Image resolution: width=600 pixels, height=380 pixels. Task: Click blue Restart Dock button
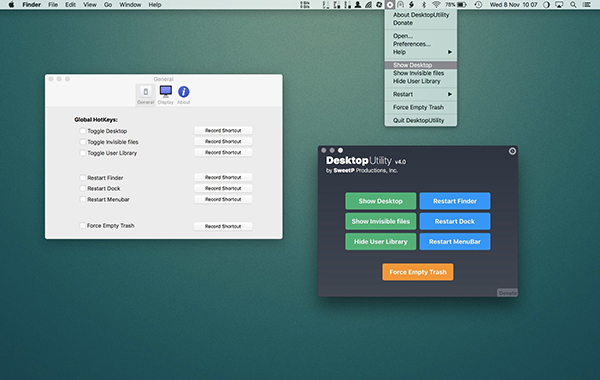coord(455,221)
